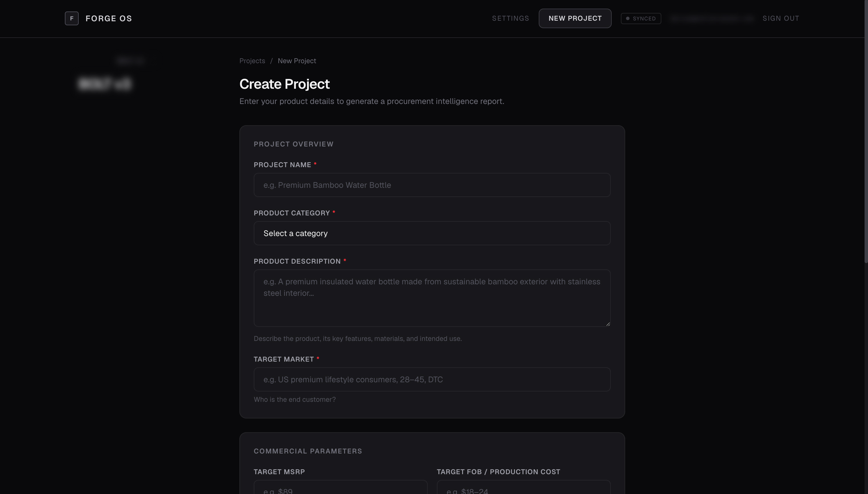868x494 pixels.
Task: Click the 'Enter your product details' subtitle
Action: pyautogui.click(x=372, y=101)
